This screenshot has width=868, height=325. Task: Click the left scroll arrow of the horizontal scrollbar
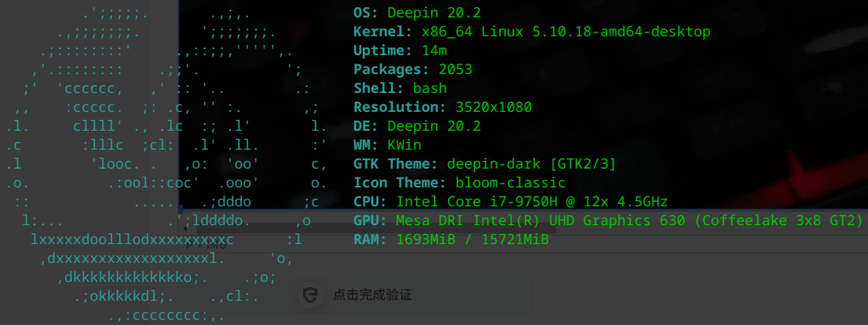coord(186,228)
